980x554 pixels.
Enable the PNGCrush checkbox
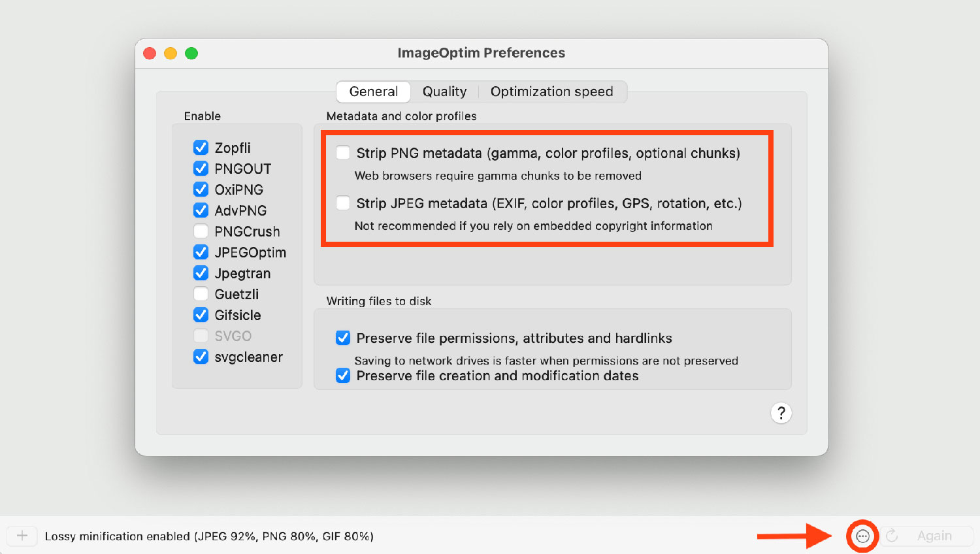tap(201, 231)
